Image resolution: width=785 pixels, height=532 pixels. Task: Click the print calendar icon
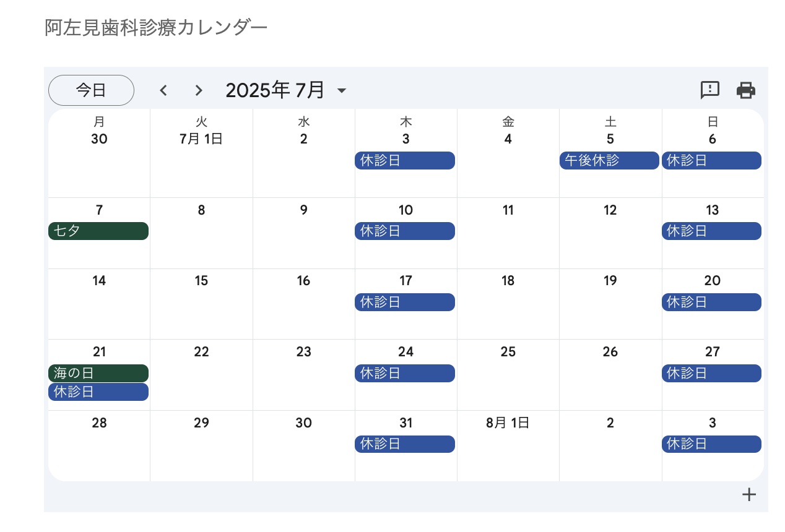(746, 90)
